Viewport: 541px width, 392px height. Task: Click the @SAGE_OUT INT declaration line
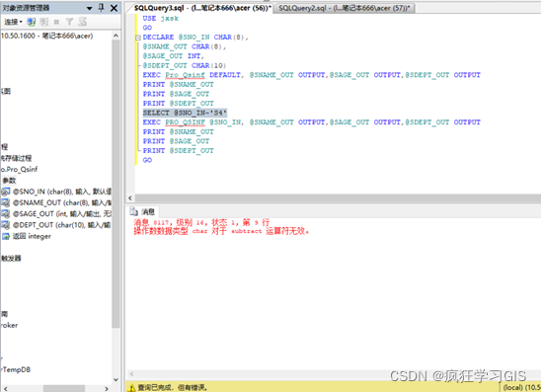[x=174, y=56]
